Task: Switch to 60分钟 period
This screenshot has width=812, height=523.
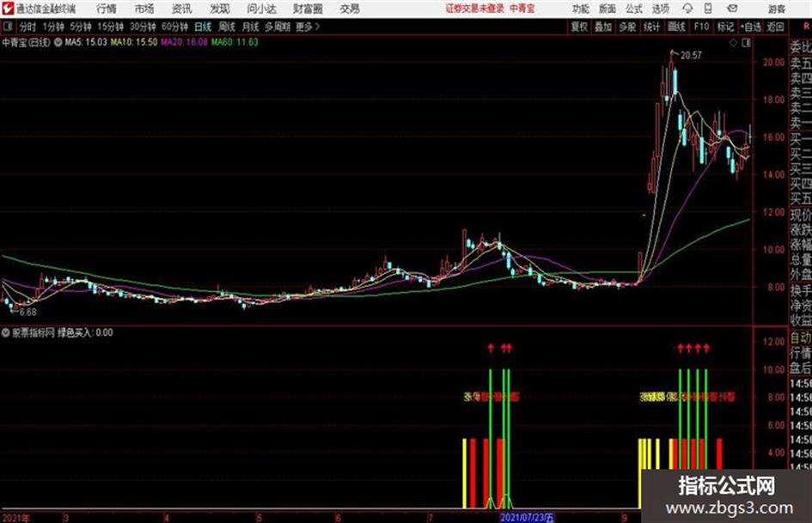Action: tap(174, 27)
